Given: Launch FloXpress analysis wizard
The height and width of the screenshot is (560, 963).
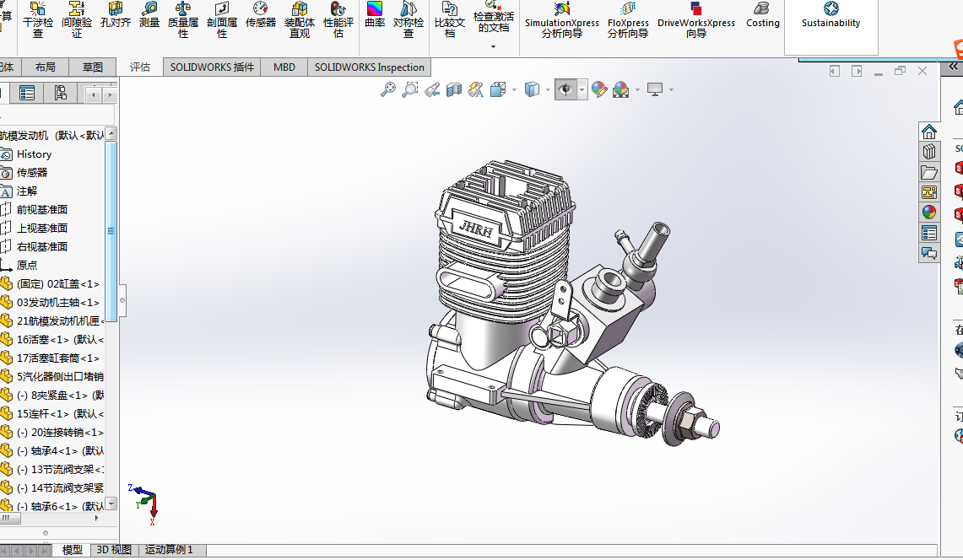Looking at the screenshot, I should [x=628, y=19].
